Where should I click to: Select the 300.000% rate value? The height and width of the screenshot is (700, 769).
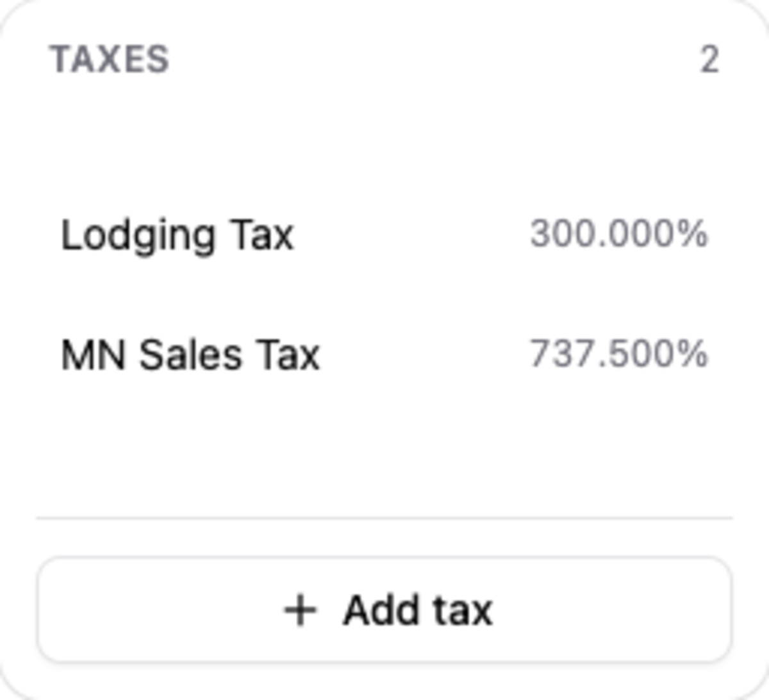(x=619, y=233)
